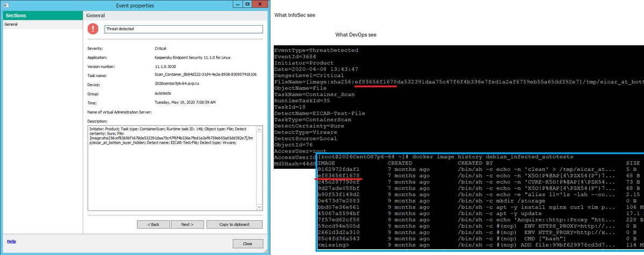Click the Close button in Event properties

247,243
